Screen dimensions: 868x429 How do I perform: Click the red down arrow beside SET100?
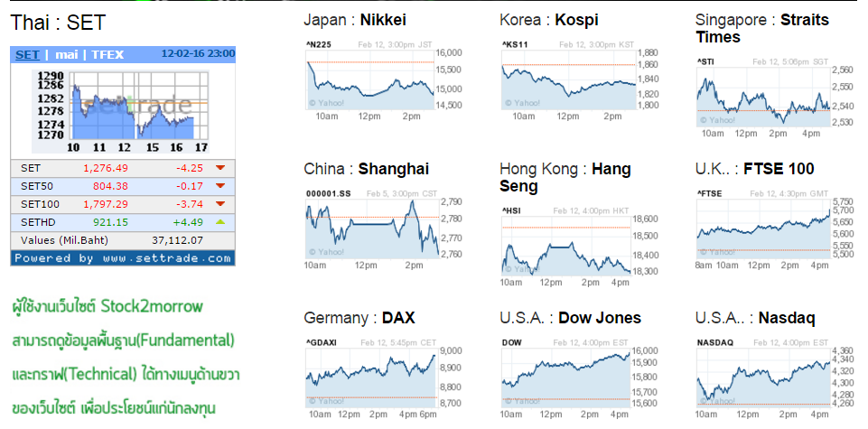tap(219, 204)
